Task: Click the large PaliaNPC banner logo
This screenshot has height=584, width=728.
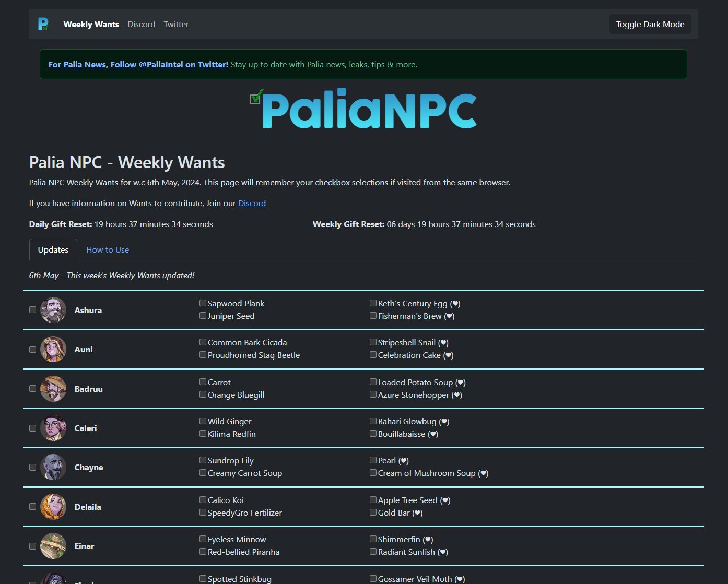Action: click(x=363, y=109)
